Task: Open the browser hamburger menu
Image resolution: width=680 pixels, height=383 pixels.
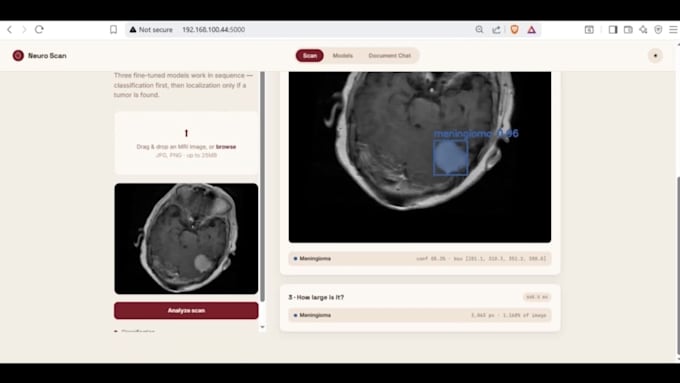Action: tap(673, 29)
